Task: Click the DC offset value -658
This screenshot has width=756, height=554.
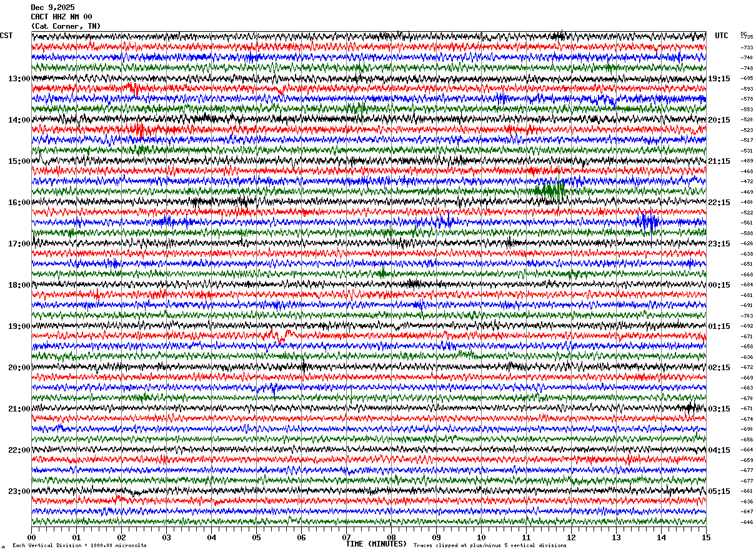Action: pos(747,346)
